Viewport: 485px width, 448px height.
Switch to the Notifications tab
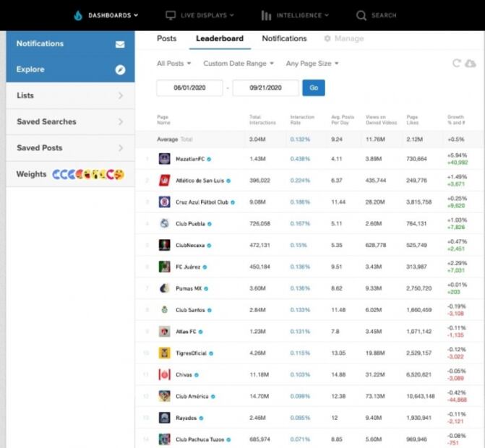point(284,39)
